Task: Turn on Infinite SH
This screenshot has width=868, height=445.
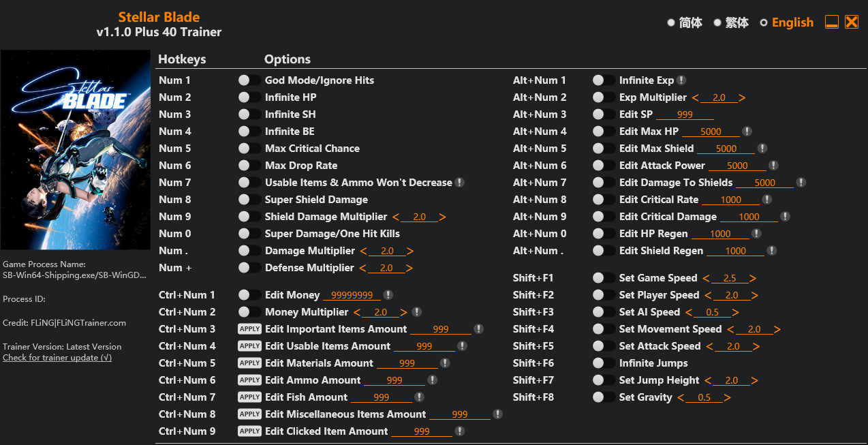Action: pos(249,114)
